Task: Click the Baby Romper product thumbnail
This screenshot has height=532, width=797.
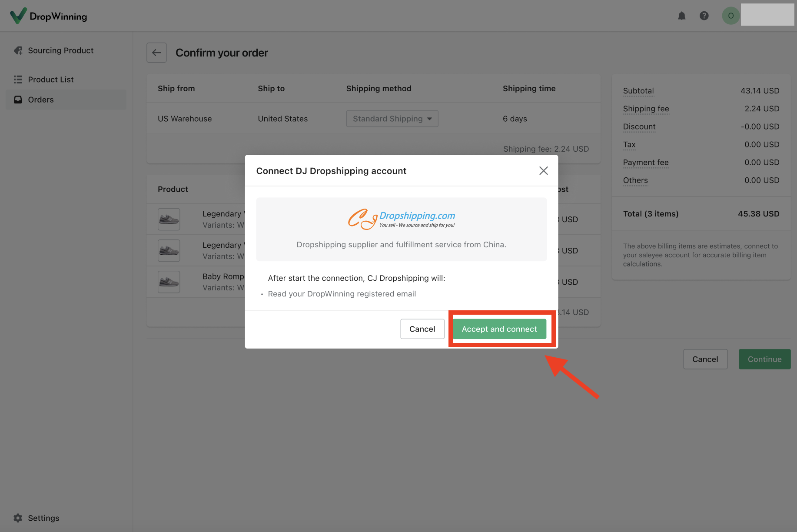Action: (169, 282)
